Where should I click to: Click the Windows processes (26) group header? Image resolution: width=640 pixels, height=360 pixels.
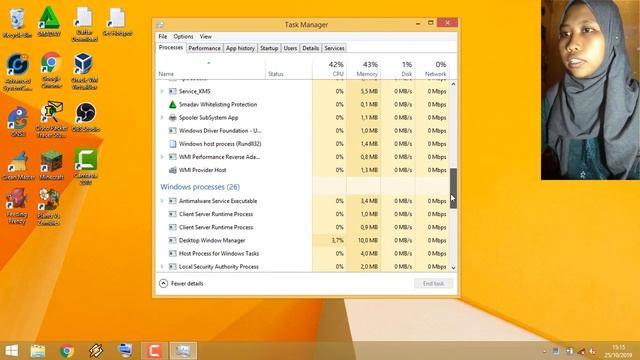pyautogui.click(x=200, y=187)
